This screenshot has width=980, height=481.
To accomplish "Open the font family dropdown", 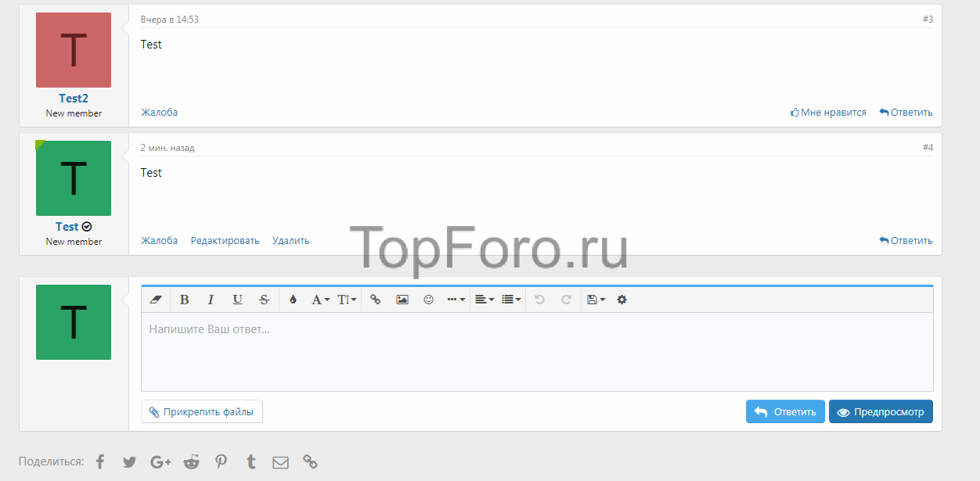I will pyautogui.click(x=320, y=300).
